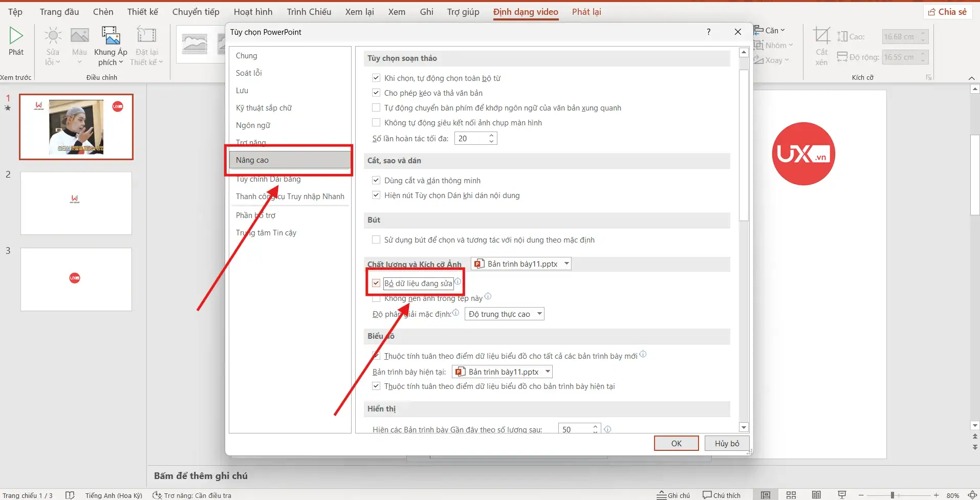Expand the Xoay (Rotate) dropdown
Image resolution: width=980 pixels, height=500 pixels.
click(786, 60)
